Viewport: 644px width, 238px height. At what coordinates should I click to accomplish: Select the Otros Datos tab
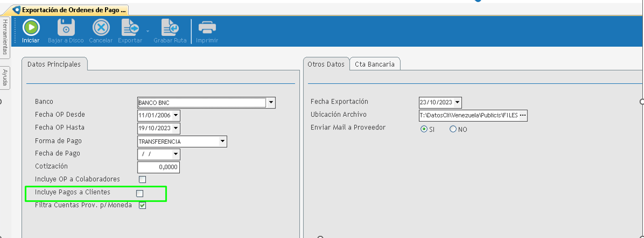[326, 64]
